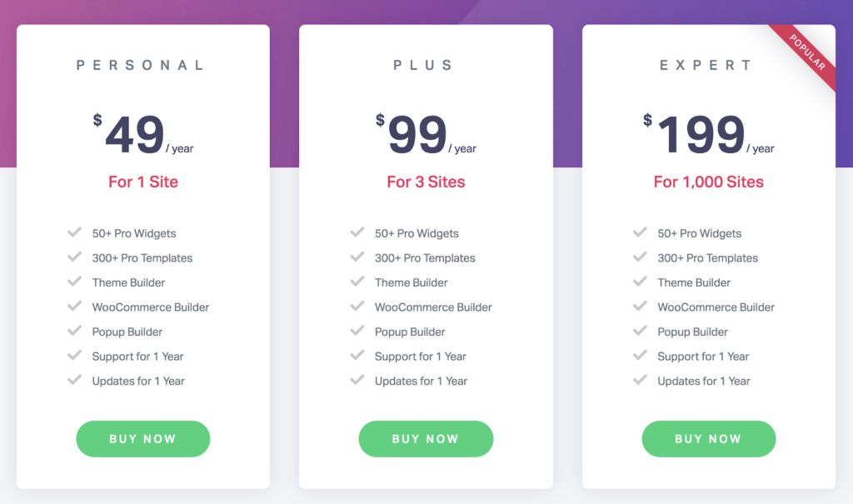This screenshot has height=504, width=853.
Task: Click the For 3 Sites label under Plus
Action: pyautogui.click(x=426, y=182)
